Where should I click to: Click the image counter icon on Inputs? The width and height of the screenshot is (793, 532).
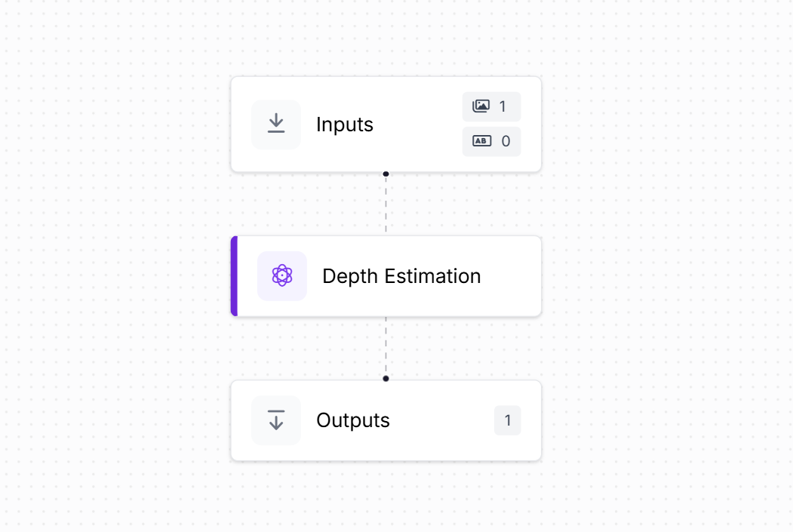click(x=481, y=106)
